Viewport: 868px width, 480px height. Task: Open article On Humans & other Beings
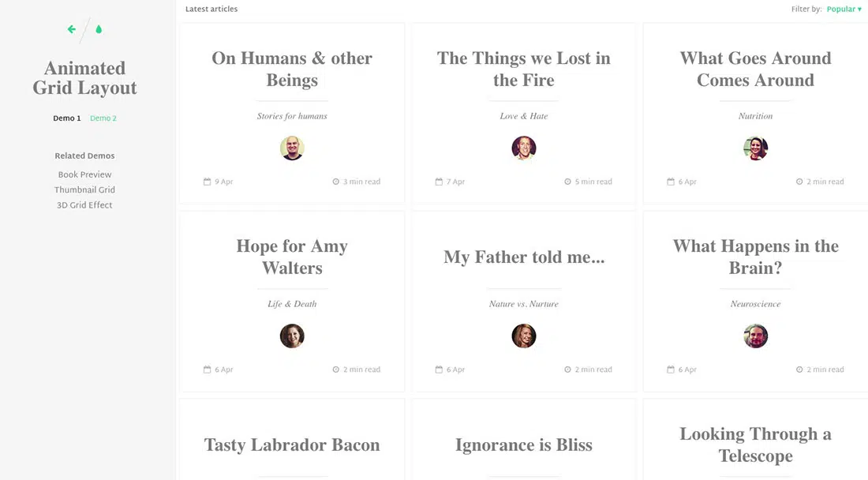pos(292,69)
